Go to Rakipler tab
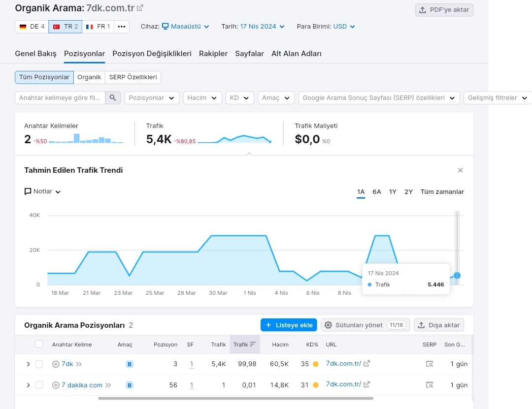Viewport: 532px width, 409px height. coord(213,54)
